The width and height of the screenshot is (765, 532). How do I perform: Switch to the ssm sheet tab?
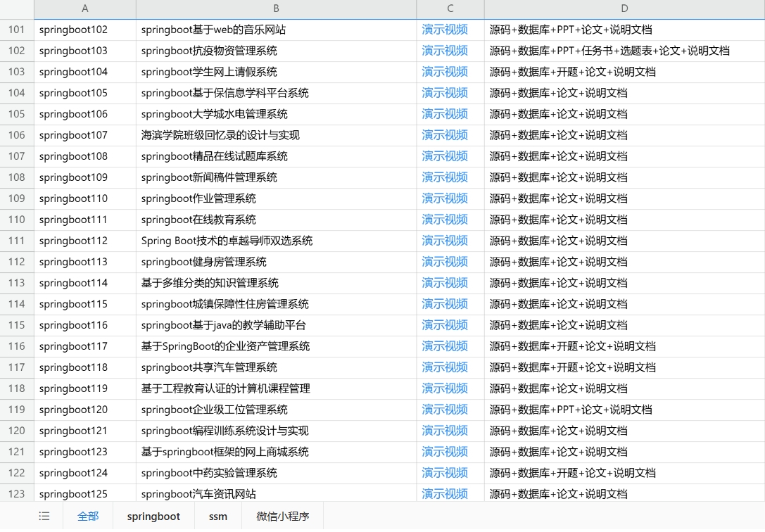click(x=217, y=516)
